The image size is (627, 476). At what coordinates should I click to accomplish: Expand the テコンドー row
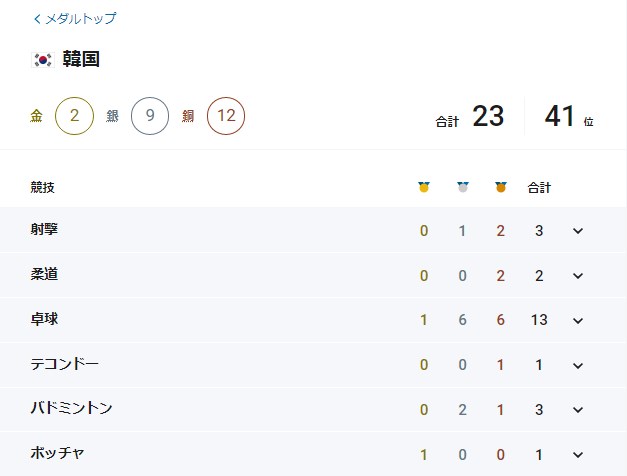pos(578,365)
